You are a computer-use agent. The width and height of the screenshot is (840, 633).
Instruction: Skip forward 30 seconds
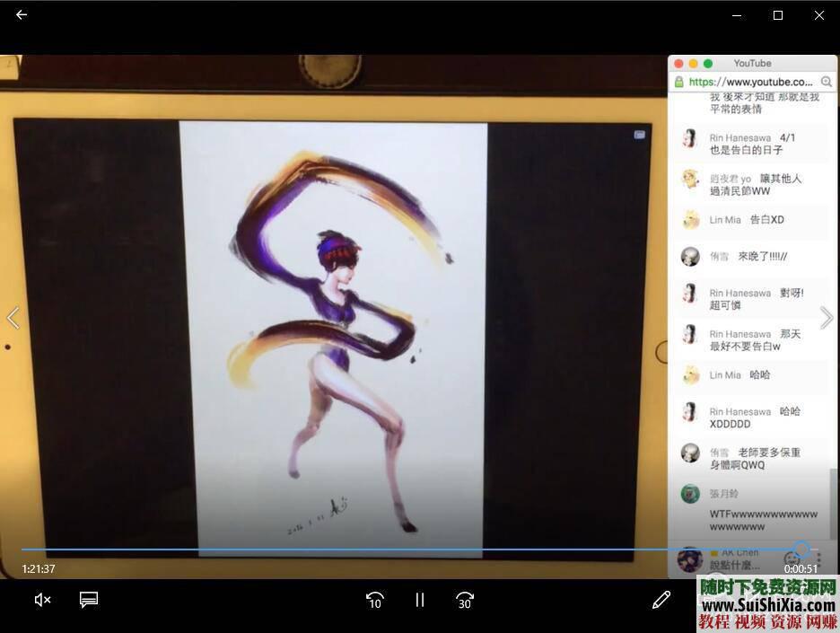tap(464, 600)
